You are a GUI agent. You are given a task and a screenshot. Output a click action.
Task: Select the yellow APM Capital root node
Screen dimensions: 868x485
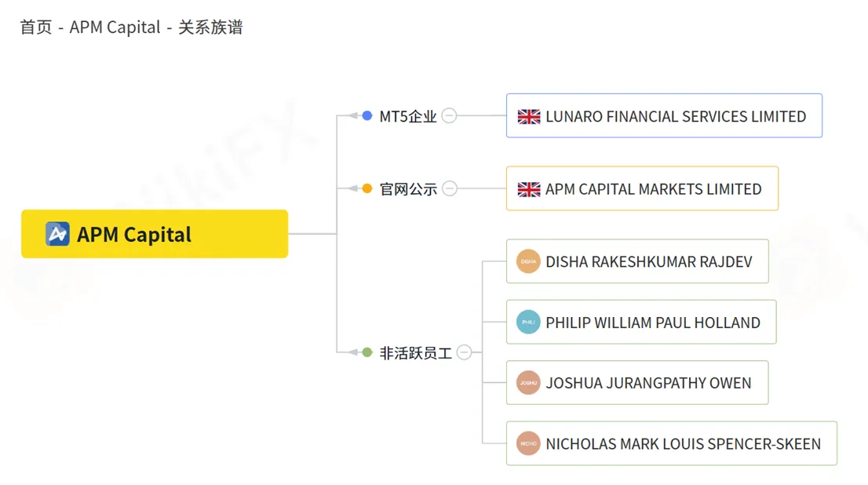[x=155, y=234]
